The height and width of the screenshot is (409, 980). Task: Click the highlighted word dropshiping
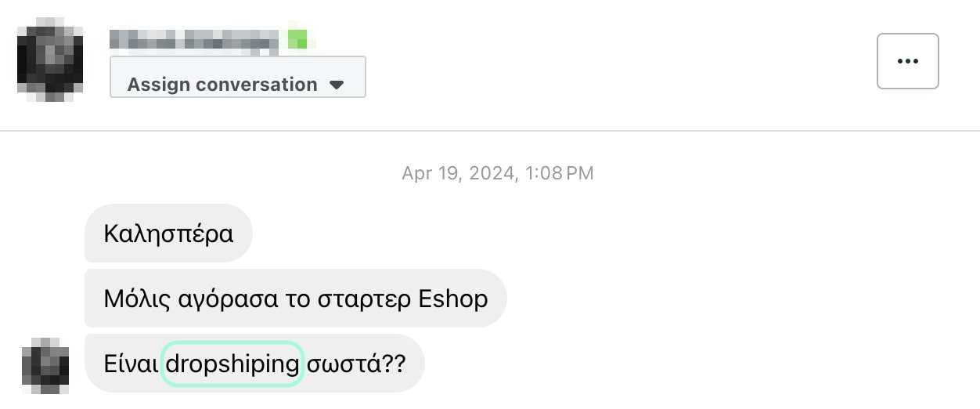(232, 364)
